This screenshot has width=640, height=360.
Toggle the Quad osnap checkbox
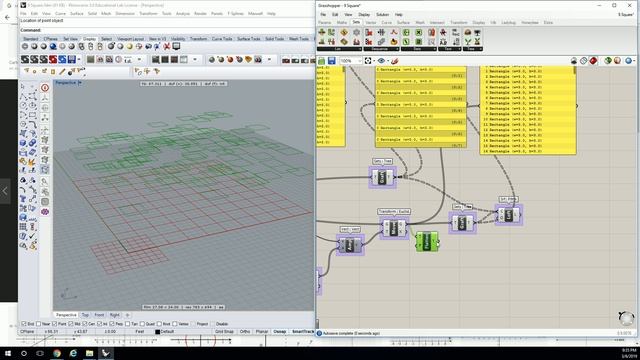[x=142, y=324]
